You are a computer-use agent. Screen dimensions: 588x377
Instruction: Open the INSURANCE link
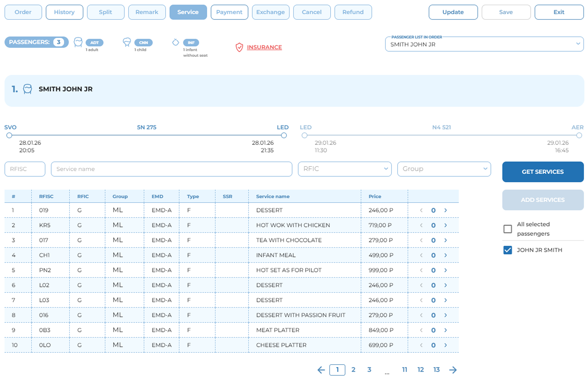264,47
